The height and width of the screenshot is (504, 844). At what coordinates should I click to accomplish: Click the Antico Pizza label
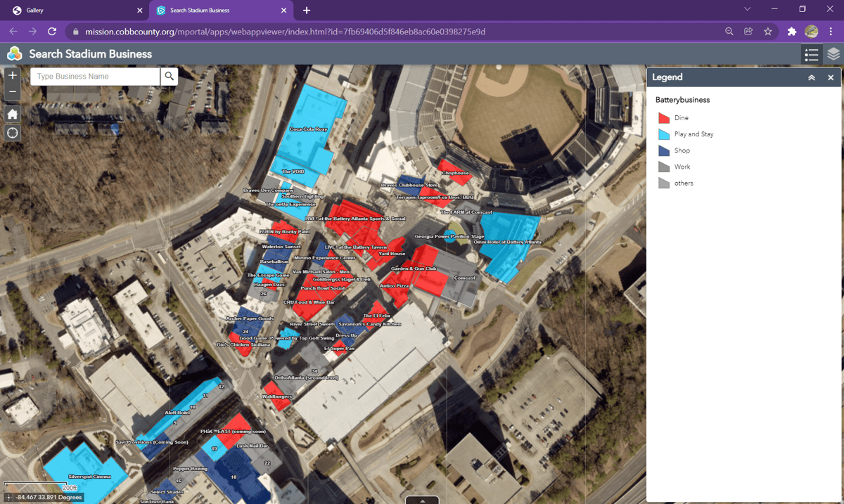(394, 286)
